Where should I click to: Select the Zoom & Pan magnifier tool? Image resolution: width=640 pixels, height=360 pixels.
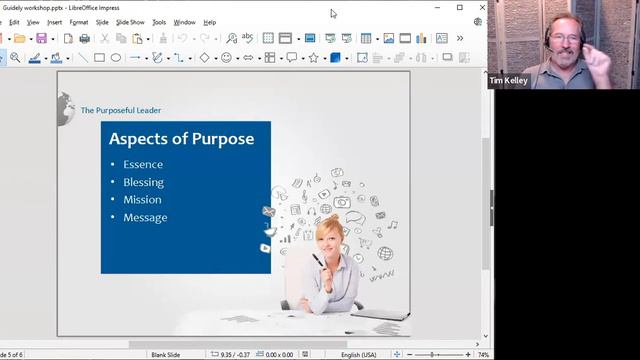[x=15, y=58]
